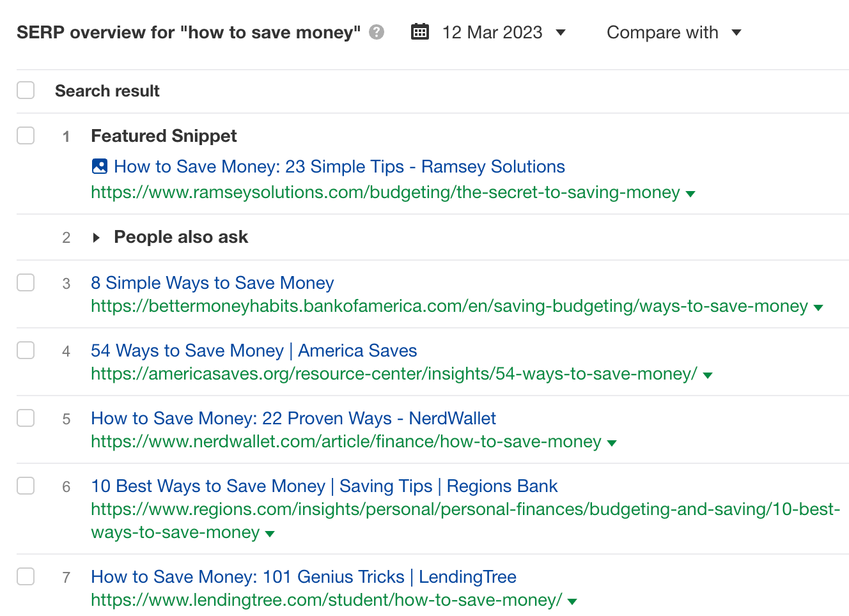Check the checkbox beside the NerdWallet result

pyautogui.click(x=26, y=418)
